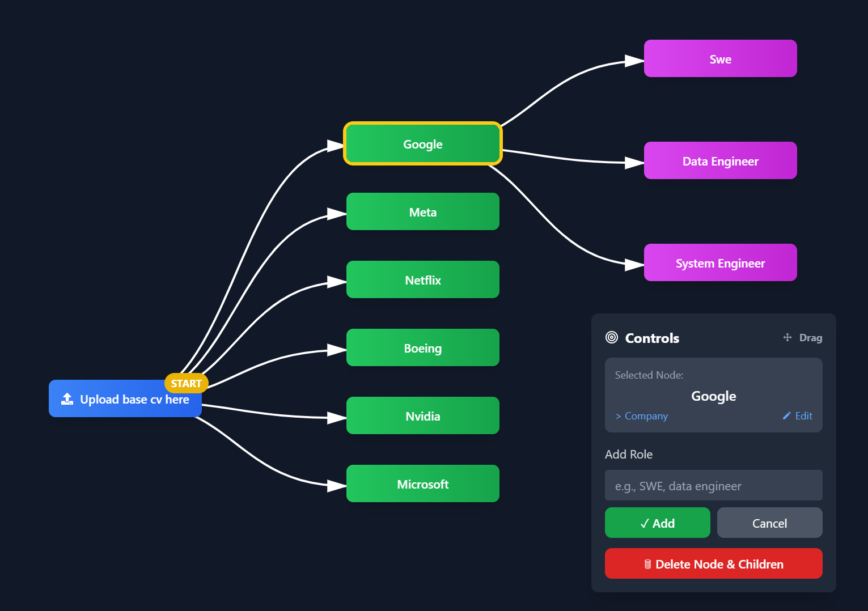Click Delete Node & Children button
Image resolution: width=868 pixels, height=611 pixels.
pos(714,563)
